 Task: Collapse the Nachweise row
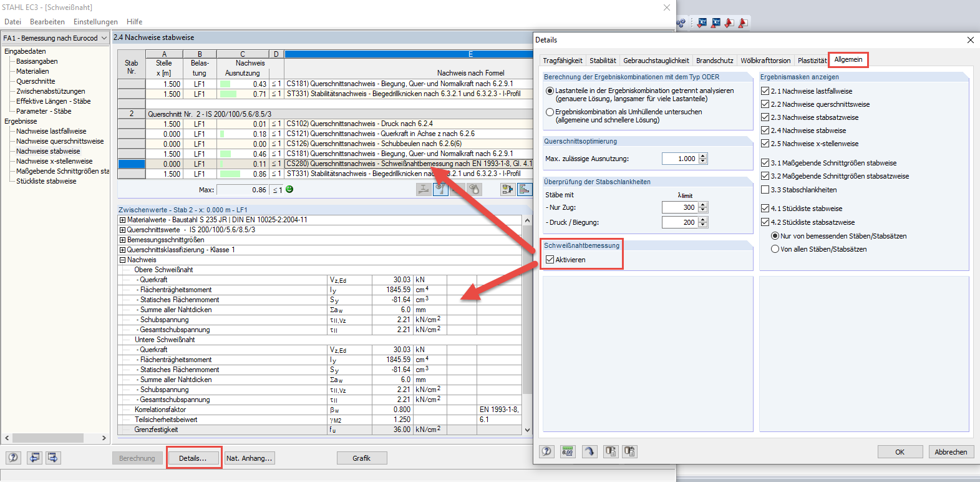tap(122, 260)
